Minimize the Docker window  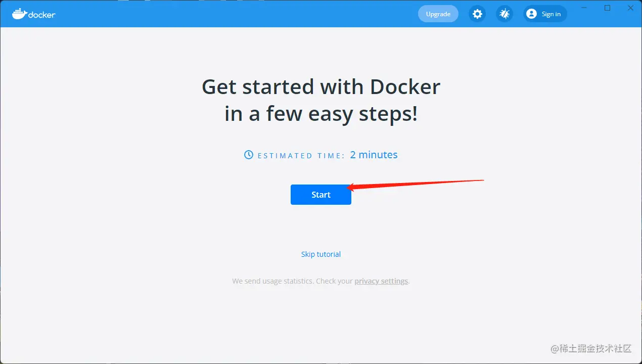pyautogui.click(x=584, y=8)
